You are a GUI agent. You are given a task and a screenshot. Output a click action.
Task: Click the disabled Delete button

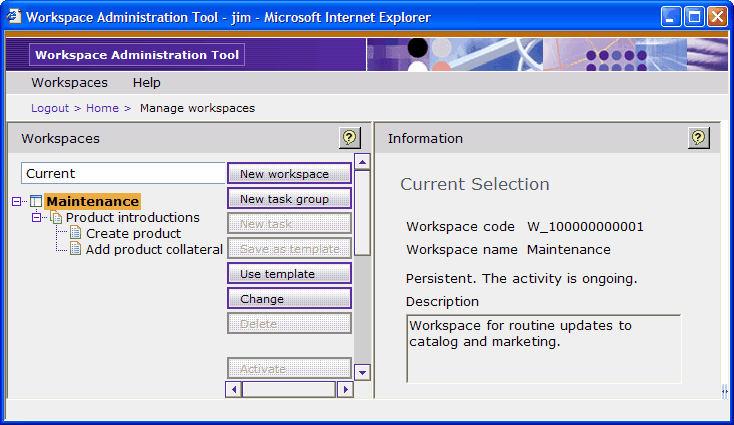pos(289,323)
